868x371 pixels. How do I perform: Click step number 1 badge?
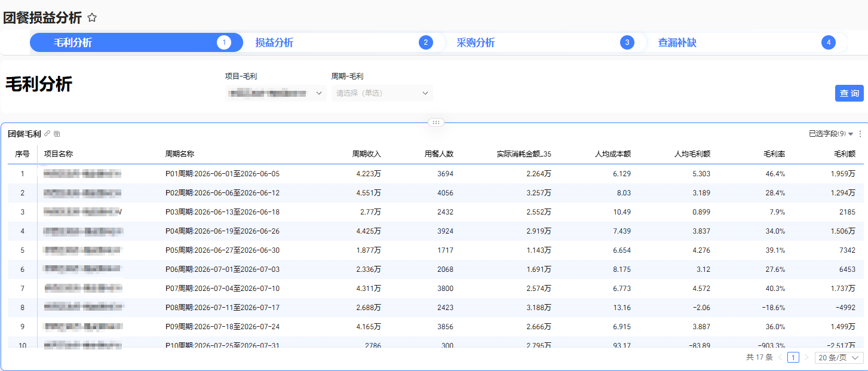(x=224, y=42)
